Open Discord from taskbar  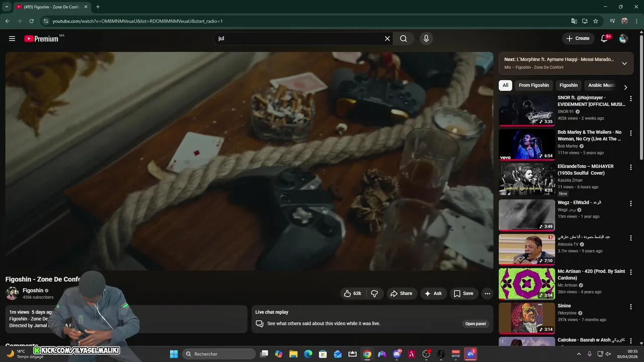click(397, 354)
